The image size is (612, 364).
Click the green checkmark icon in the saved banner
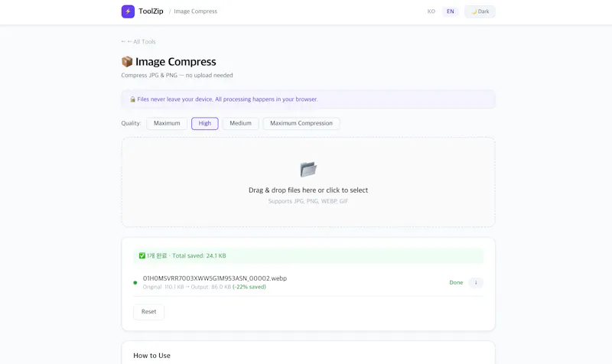point(142,255)
